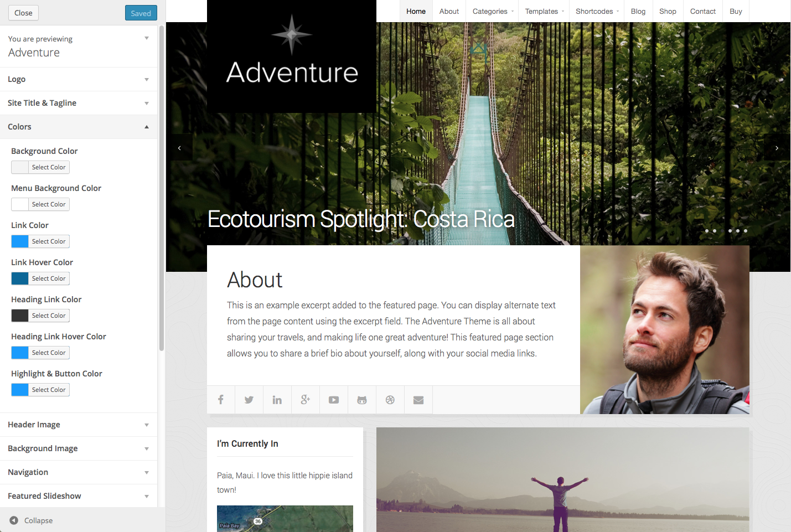Viewport: 791px width, 532px height.
Task: Open the GitHub icon link
Action: [x=362, y=400]
